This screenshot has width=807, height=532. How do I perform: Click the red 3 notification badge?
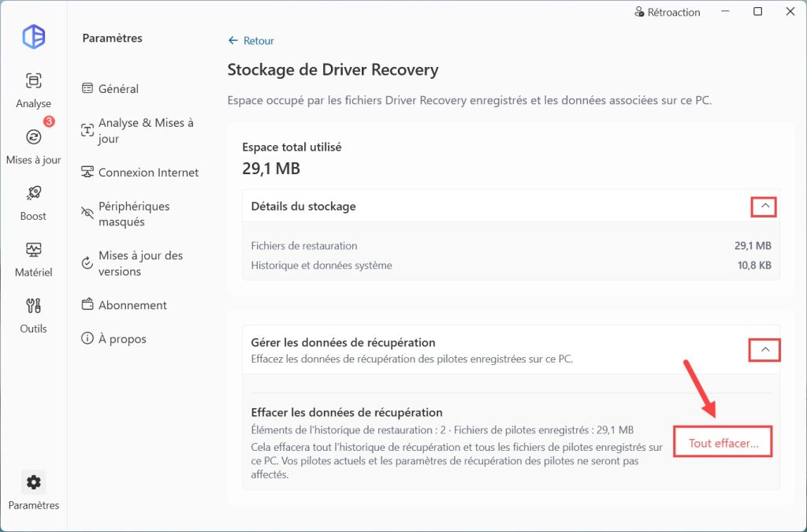click(49, 121)
